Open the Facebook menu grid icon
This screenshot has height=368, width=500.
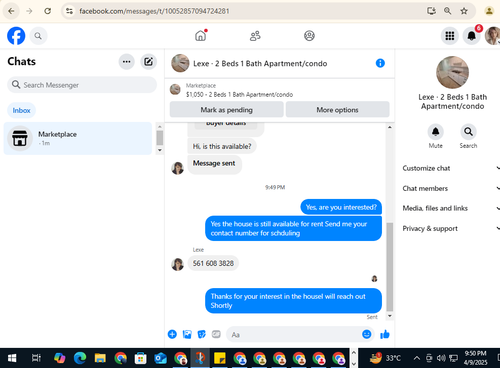[450, 36]
